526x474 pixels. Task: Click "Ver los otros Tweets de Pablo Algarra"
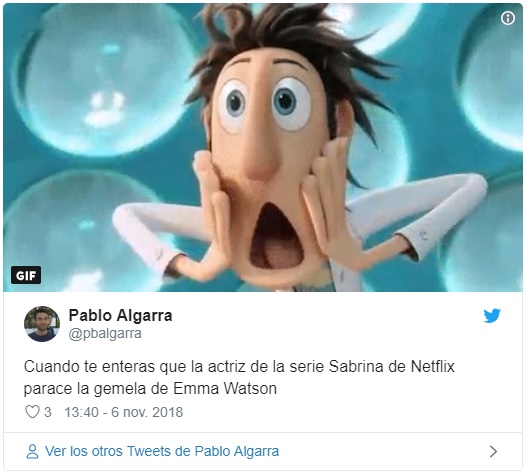(162, 451)
